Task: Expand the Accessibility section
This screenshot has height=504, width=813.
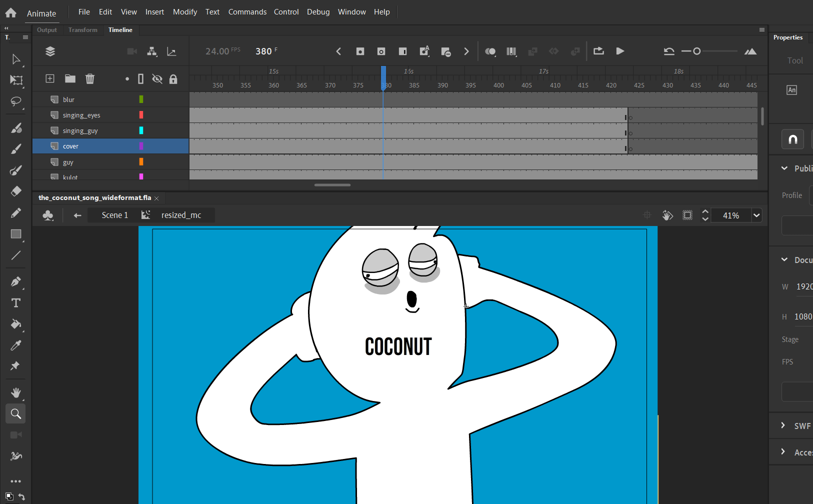Action: point(783,452)
